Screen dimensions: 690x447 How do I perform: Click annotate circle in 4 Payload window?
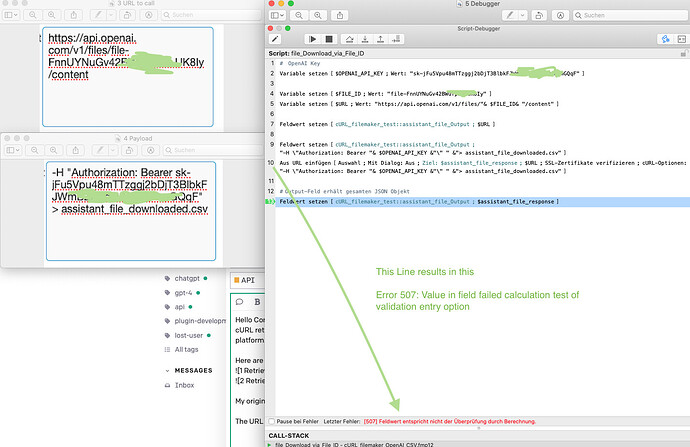[x=150, y=150]
